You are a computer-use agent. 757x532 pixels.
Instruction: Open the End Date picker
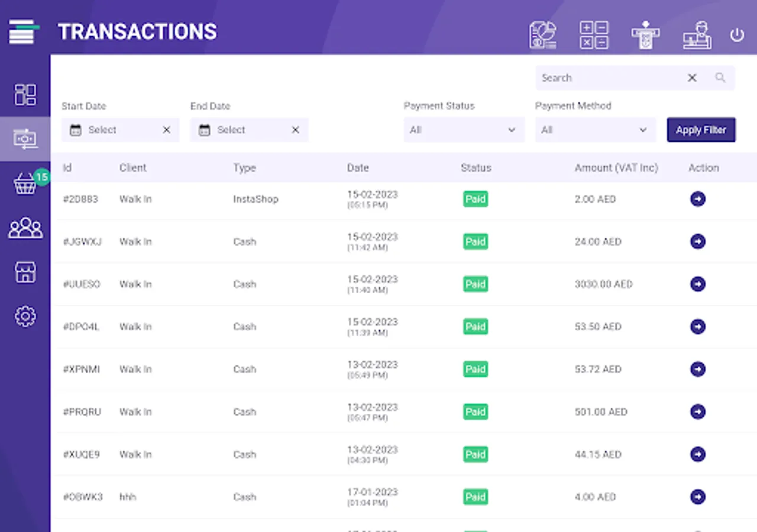point(241,130)
